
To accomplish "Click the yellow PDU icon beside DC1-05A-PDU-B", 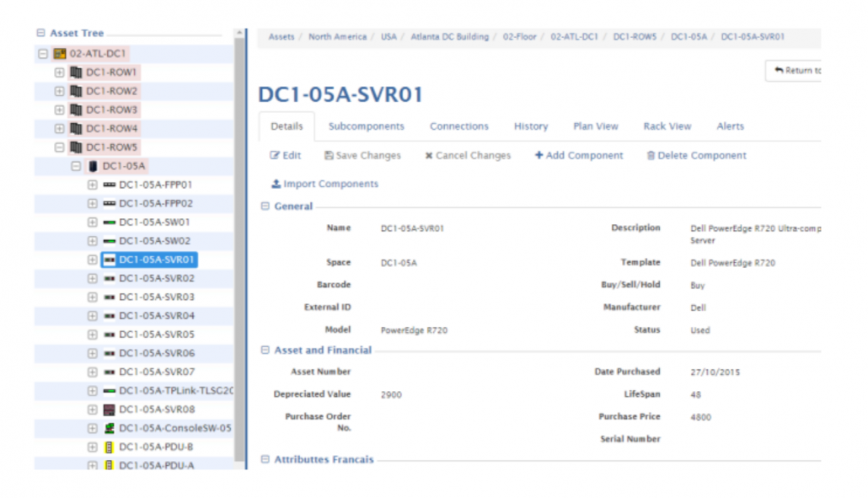I will pyautogui.click(x=109, y=447).
